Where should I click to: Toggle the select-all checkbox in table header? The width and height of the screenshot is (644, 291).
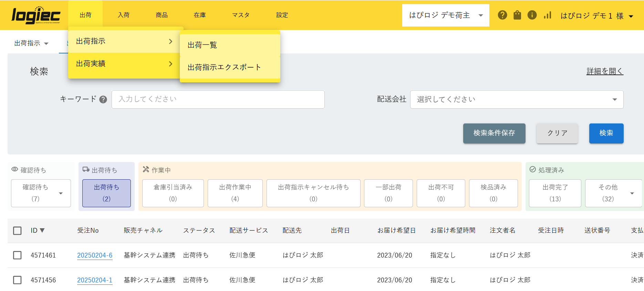click(x=17, y=231)
